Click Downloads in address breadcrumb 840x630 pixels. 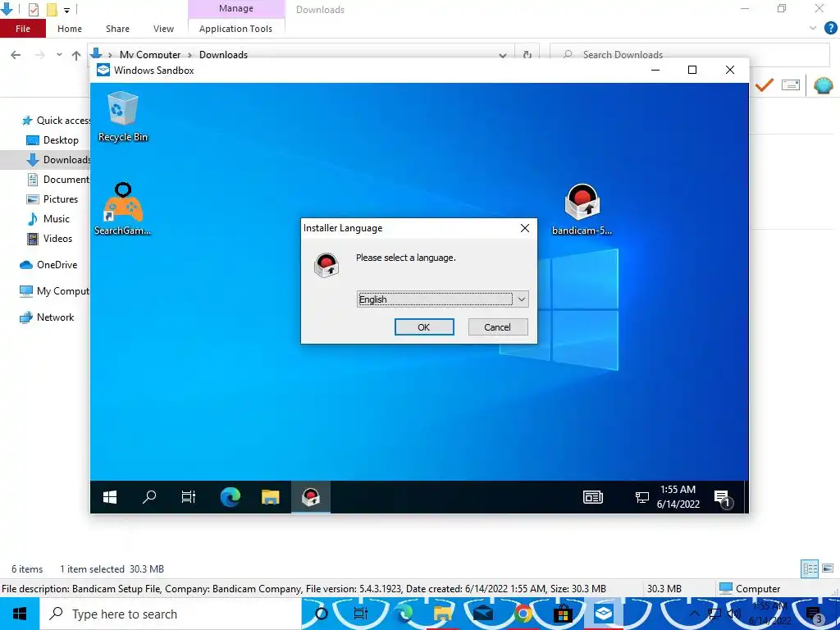pyautogui.click(x=223, y=55)
